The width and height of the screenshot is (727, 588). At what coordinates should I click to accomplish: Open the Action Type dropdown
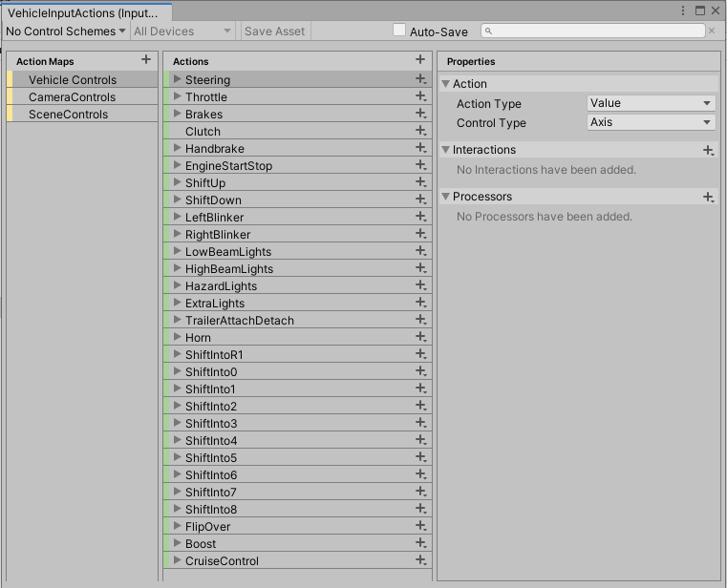coord(651,103)
